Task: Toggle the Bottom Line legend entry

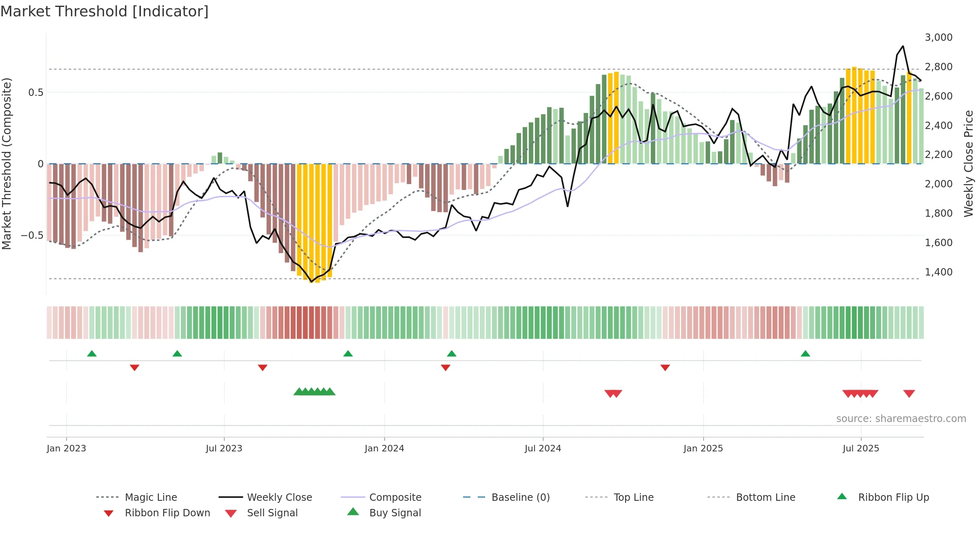Action: (x=751, y=497)
